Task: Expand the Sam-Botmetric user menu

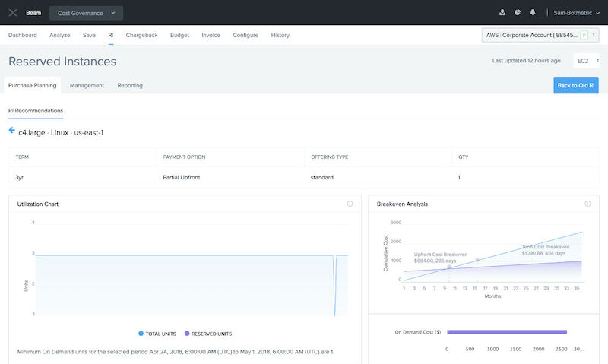Action: click(577, 13)
